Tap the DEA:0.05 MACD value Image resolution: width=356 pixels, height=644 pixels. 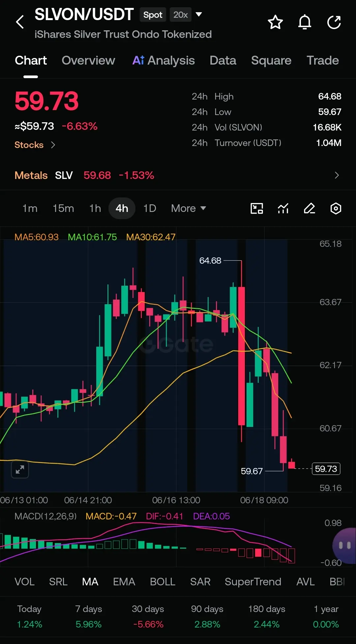tap(211, 516)
